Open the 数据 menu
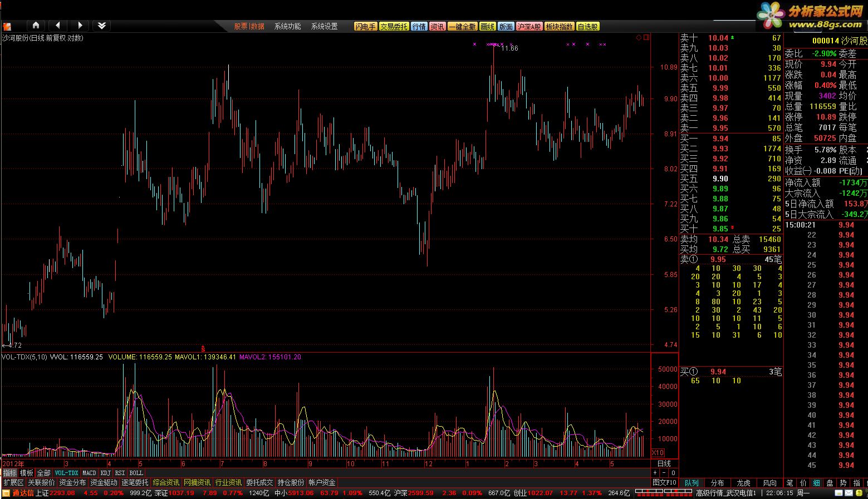 [258, 26]
